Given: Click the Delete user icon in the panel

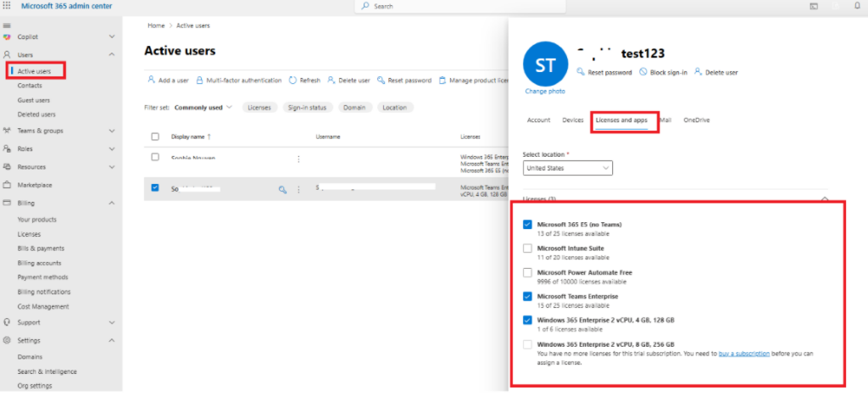Looking at the screenshot, I should click(698, 72).
